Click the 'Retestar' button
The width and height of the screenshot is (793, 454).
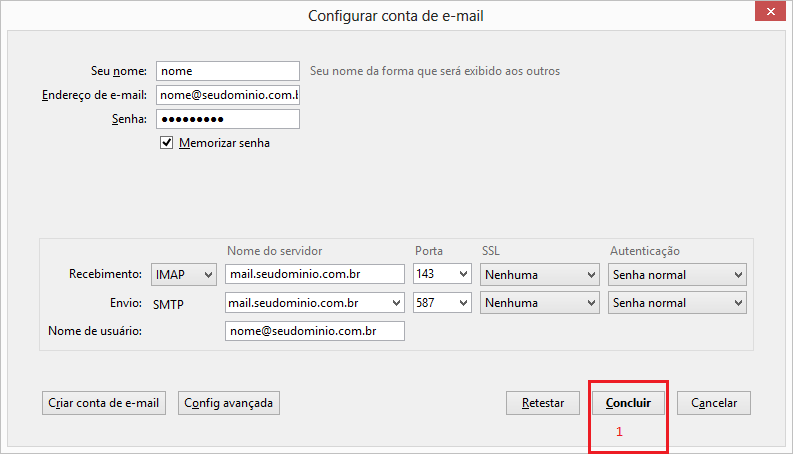tap(543, 403)
